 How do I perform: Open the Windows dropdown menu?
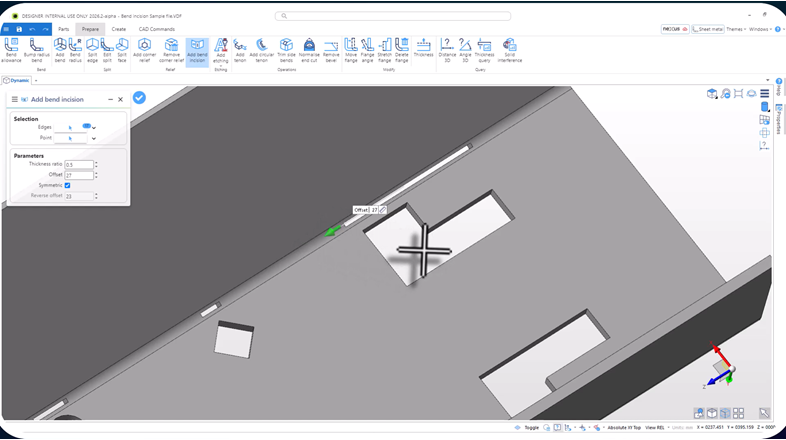pyautogui.click(x=760, y=29)
